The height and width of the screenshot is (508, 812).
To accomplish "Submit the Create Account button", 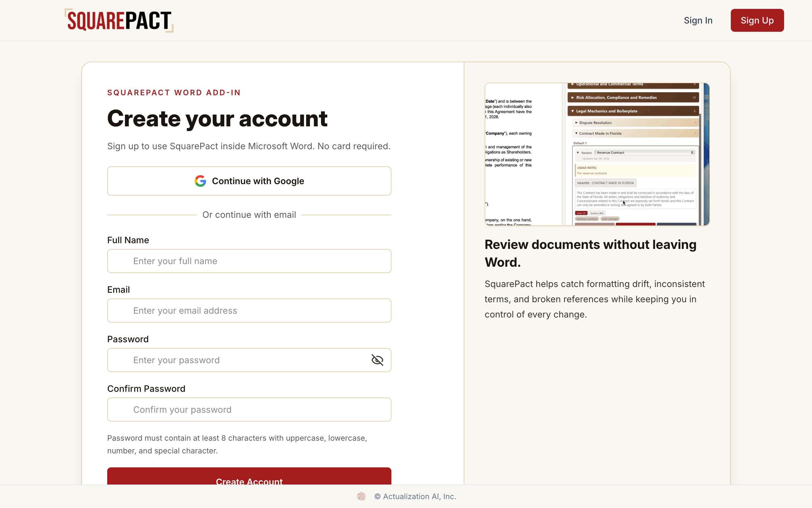I will 249,477.
